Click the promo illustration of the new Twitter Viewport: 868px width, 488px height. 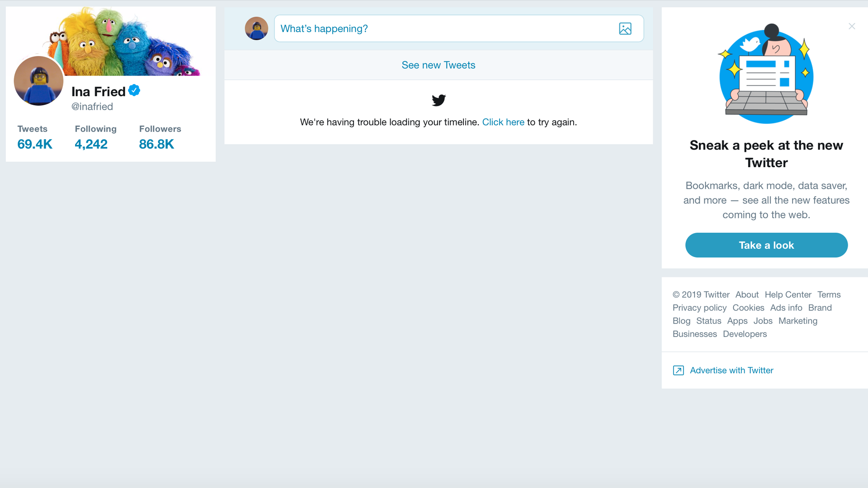(766, 75)
